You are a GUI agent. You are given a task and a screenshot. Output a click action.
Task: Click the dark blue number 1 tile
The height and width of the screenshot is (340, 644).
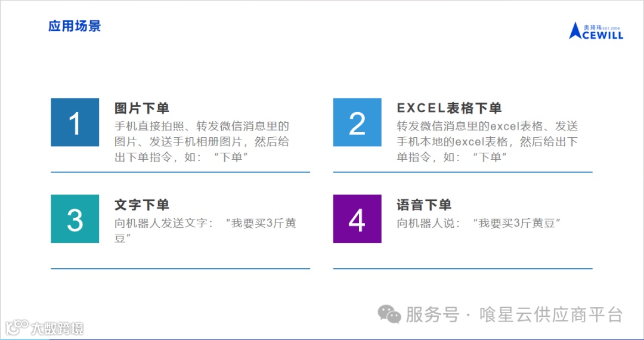coord(75,122)
